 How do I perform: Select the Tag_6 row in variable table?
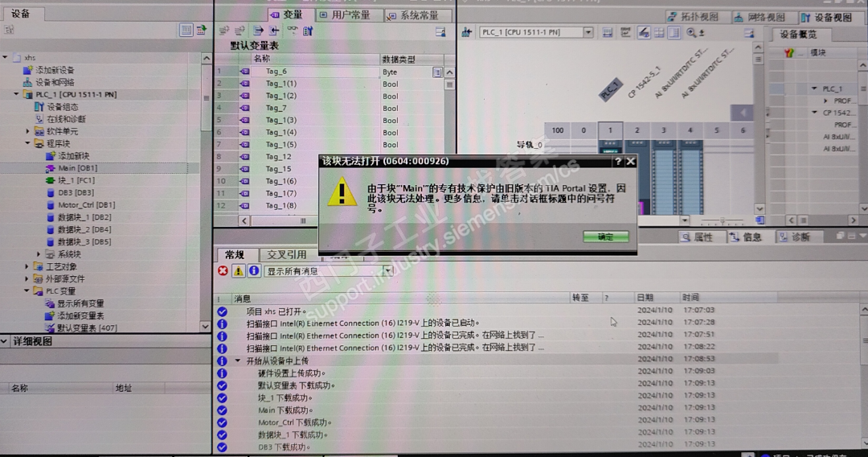tap(331, 72)
